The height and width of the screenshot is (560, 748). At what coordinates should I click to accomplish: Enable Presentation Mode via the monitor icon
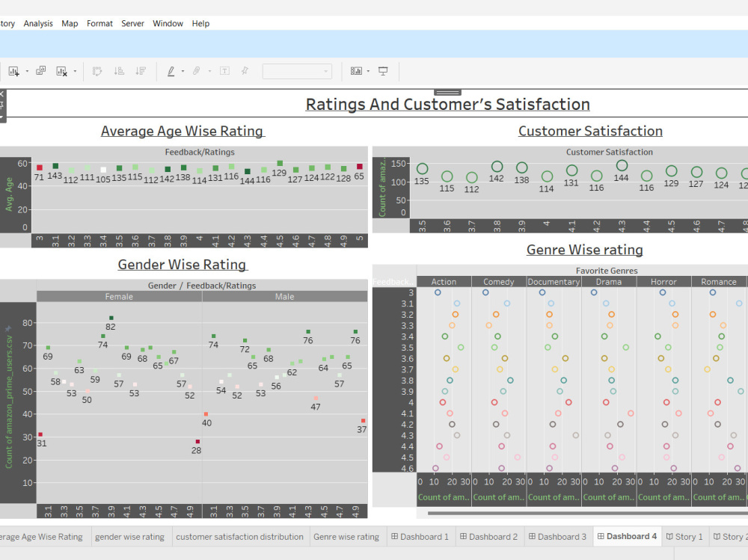pyautogui.click(x=383, y=70)
